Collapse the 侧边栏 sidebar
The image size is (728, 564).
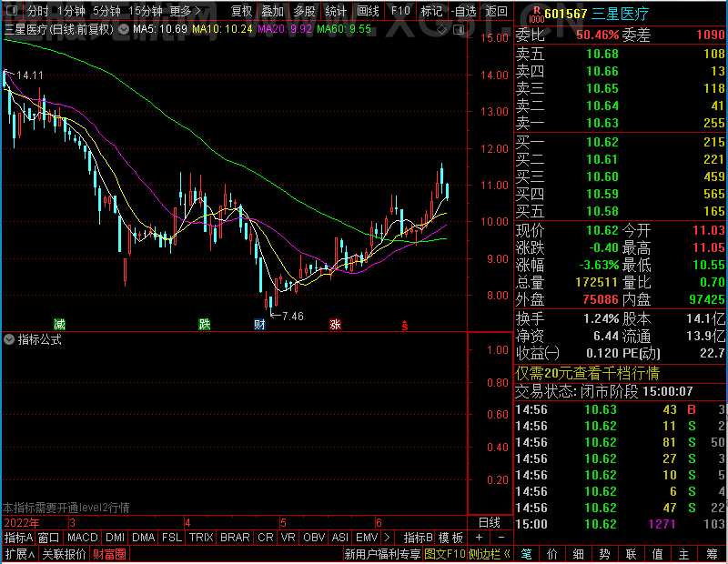pos(490,554)
